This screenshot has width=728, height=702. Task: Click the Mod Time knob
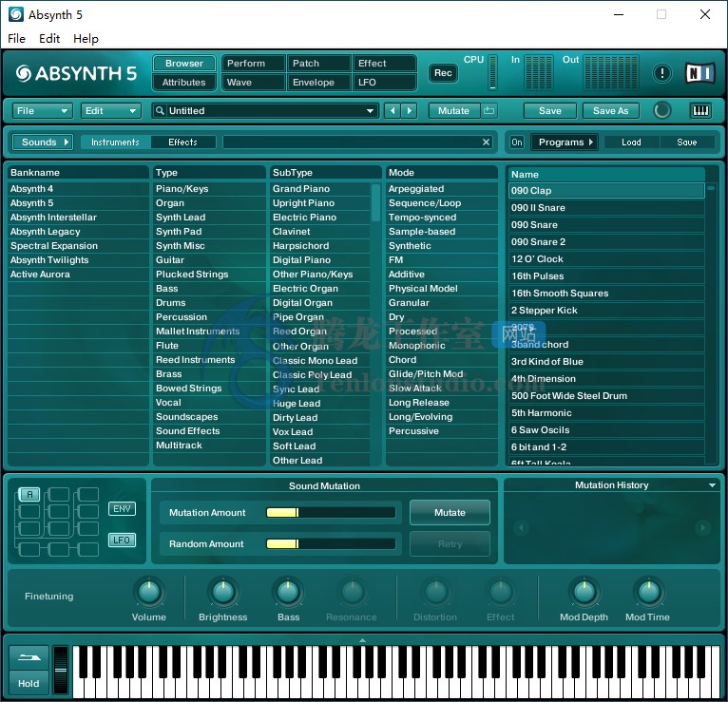(648, 592)
